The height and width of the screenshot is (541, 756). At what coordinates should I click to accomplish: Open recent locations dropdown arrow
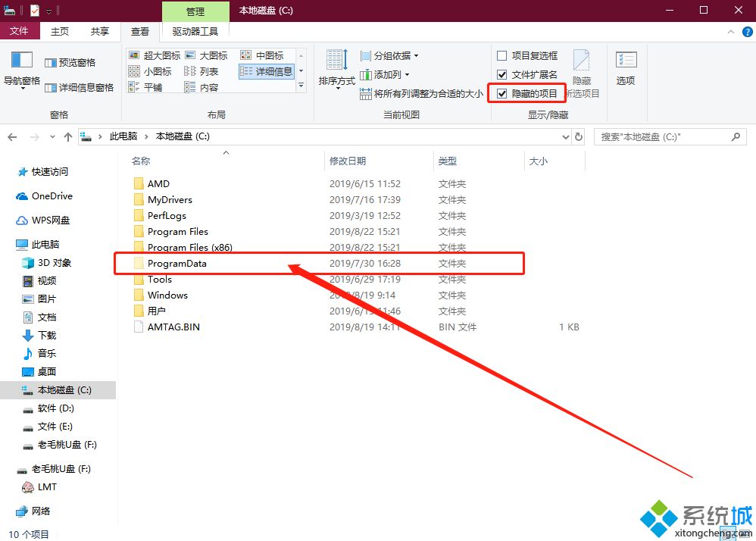pyautogui.click(x=52, y=137)
